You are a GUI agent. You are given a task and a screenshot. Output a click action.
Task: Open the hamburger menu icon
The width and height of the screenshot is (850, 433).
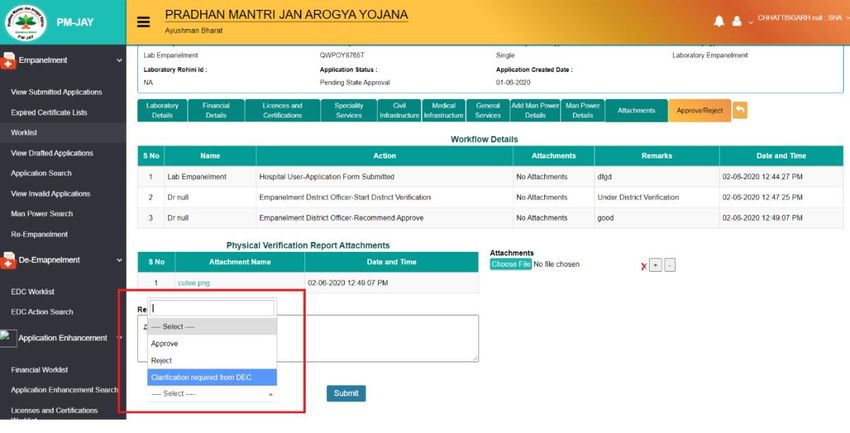(x=143, y=22)
